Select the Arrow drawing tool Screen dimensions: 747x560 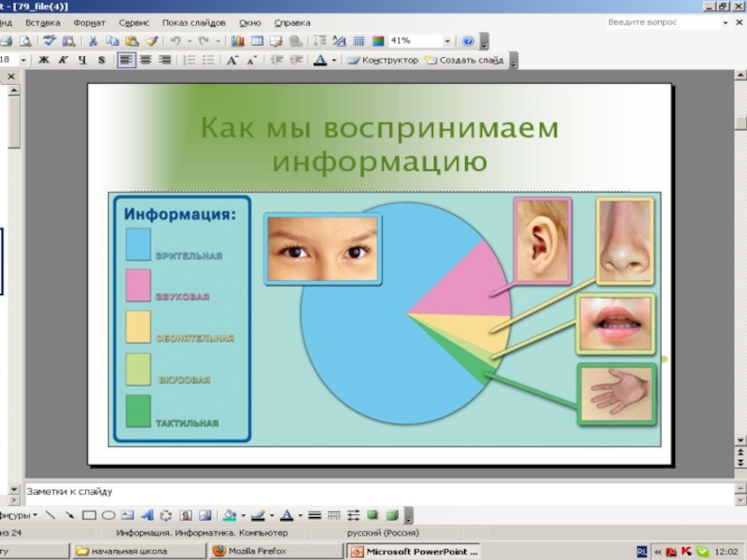pyautogui.click(x=69, y=515)
